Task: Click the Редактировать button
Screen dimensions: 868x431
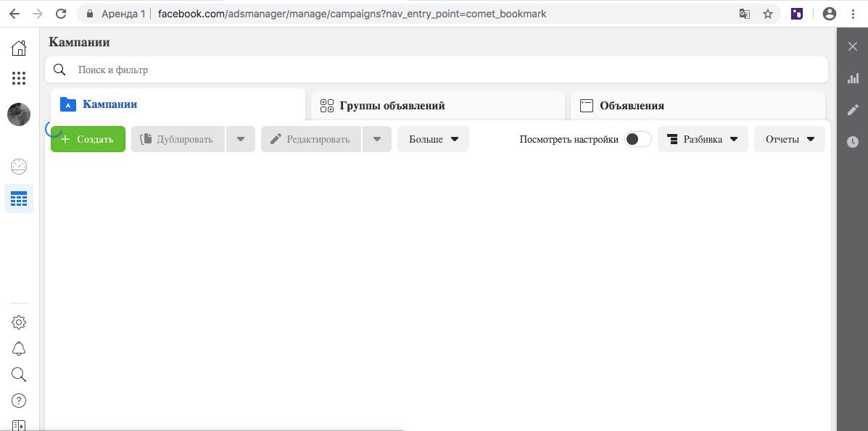Action: pos(311,139)
